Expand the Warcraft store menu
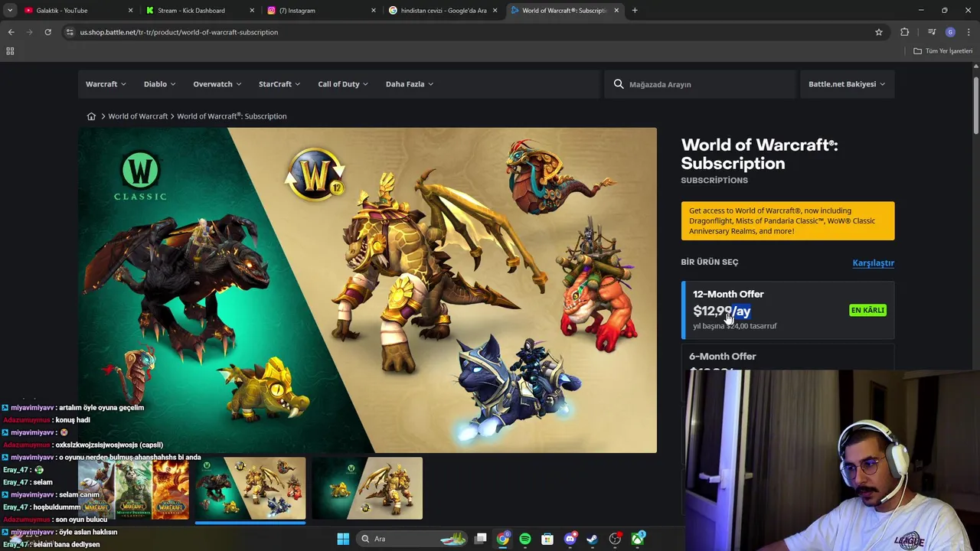The image size is (980, 551). [106, 84]
